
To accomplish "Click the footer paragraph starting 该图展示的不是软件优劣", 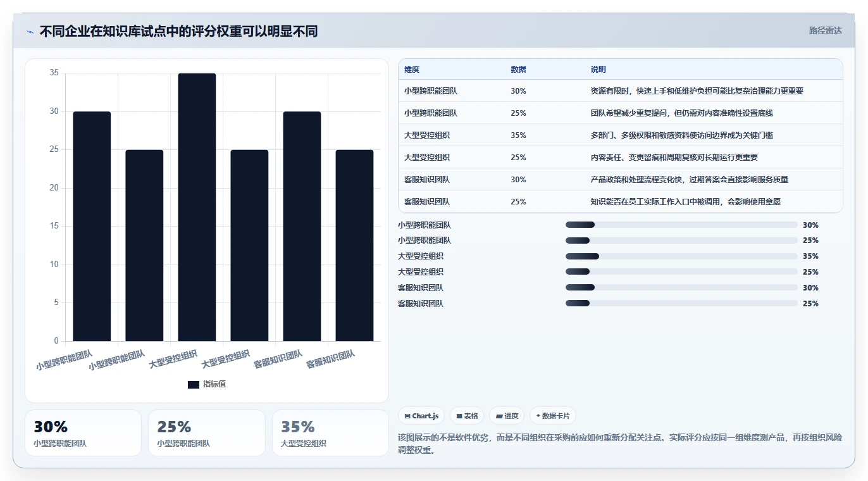I will click(x=620, y=444).
